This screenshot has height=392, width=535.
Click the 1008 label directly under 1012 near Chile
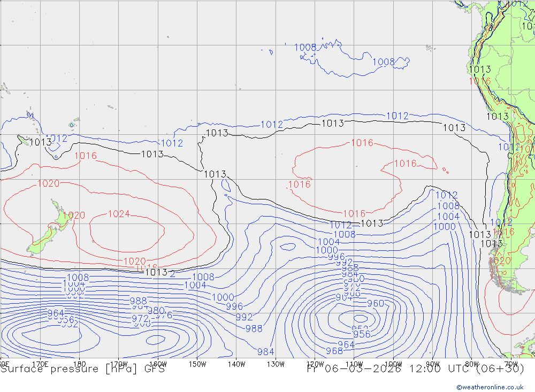(448, 206)
